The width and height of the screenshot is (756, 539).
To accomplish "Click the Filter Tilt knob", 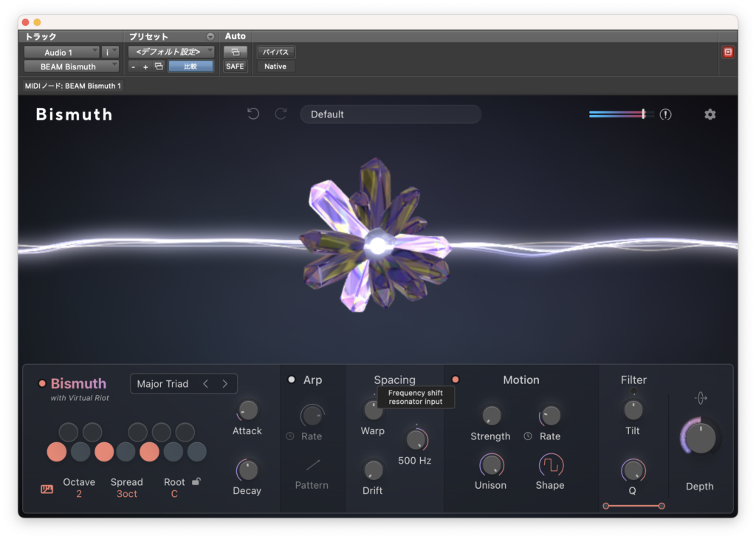I will [x=633, y=411].
